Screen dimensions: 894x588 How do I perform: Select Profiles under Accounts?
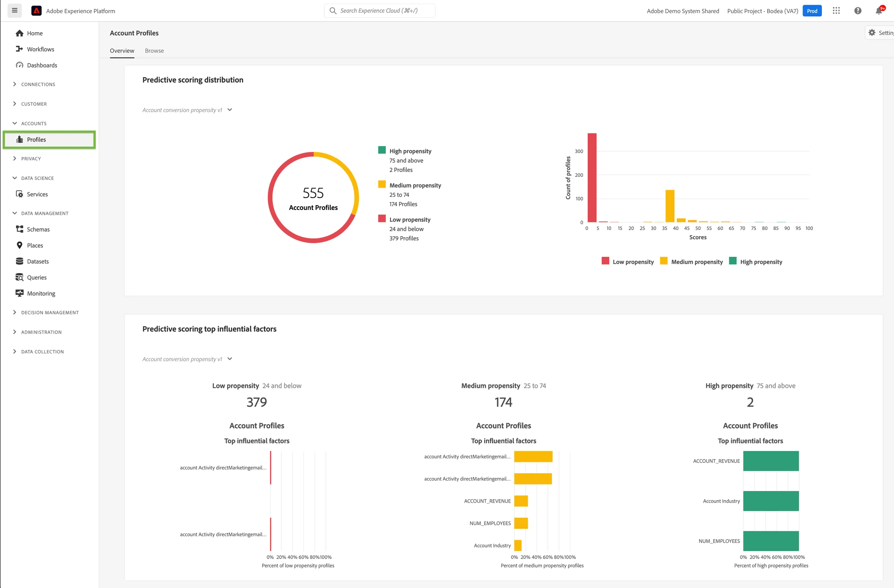click(49, 140)
